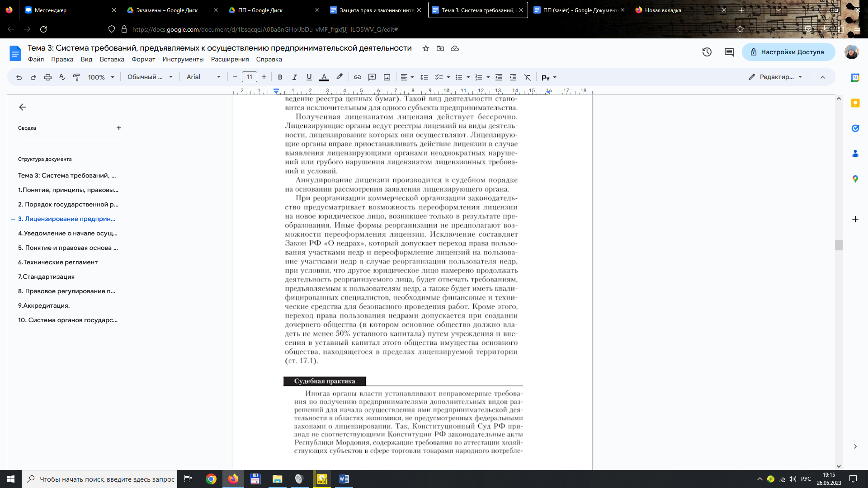Open the Справка menu
This screenshot has height=488, width=868.
point(269,59)
